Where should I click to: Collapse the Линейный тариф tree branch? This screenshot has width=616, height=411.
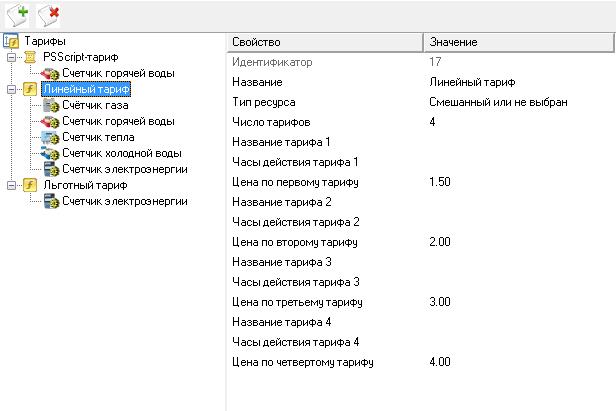pyautogui.click(x=11, y=89)
